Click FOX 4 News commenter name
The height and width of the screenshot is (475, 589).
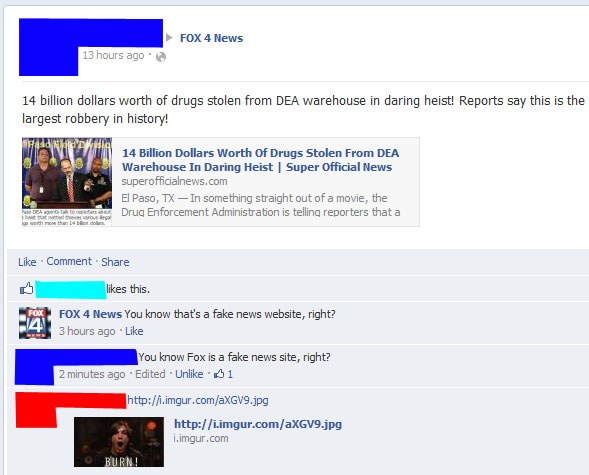tap(90, 314)
